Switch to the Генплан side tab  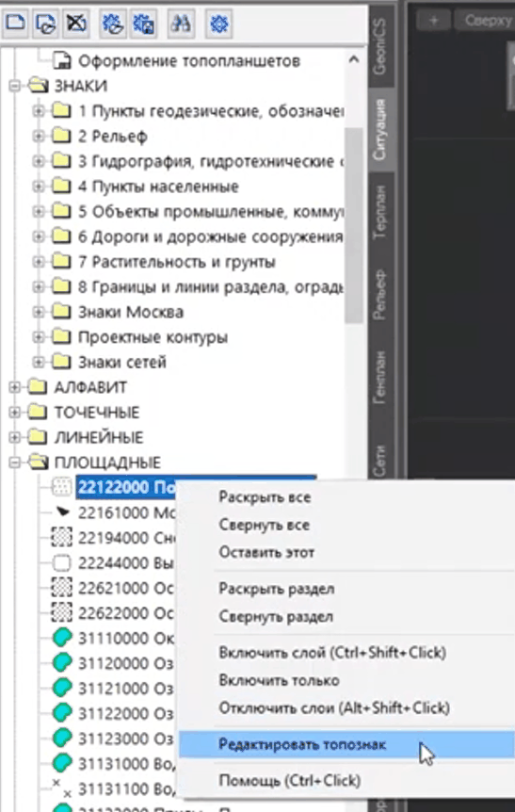point(381,377)
